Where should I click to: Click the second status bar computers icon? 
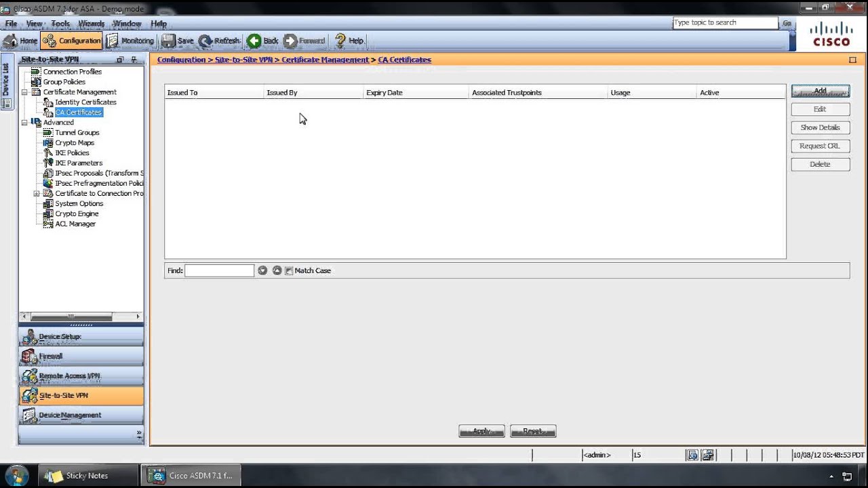pos(707,455)
